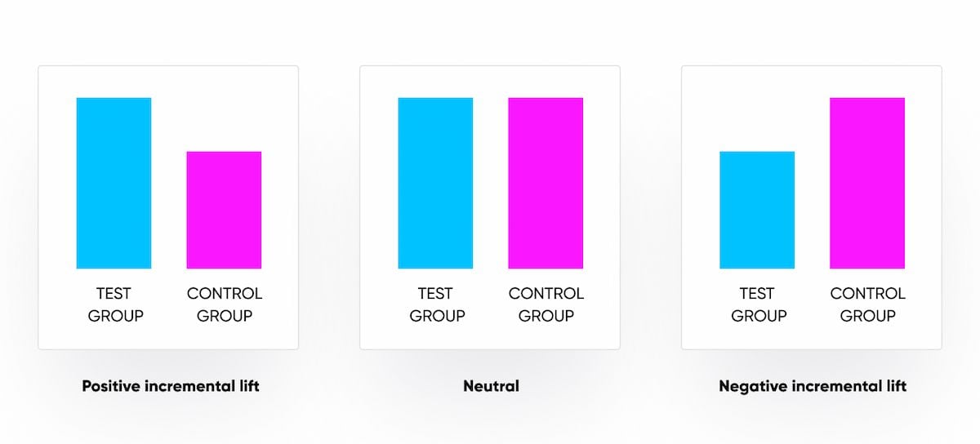
Task: Select CONTROL GROUP label in the first card
Action: pos(225,304)
